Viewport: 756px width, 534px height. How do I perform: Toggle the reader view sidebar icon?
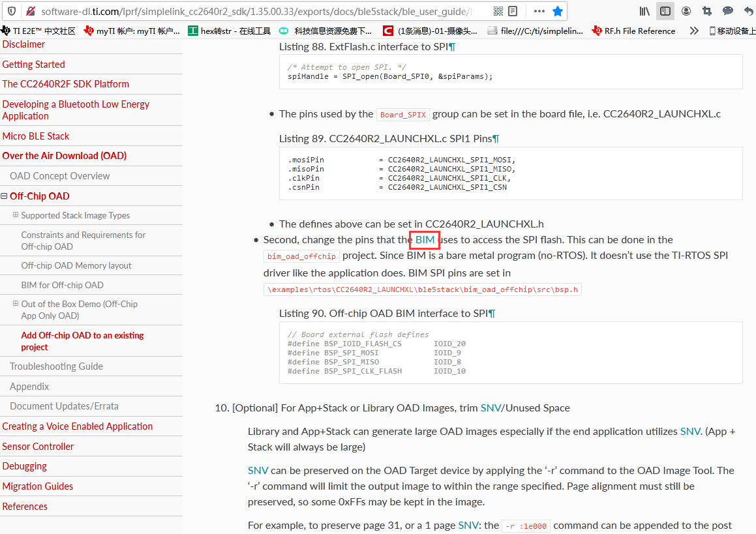point(665,10)
